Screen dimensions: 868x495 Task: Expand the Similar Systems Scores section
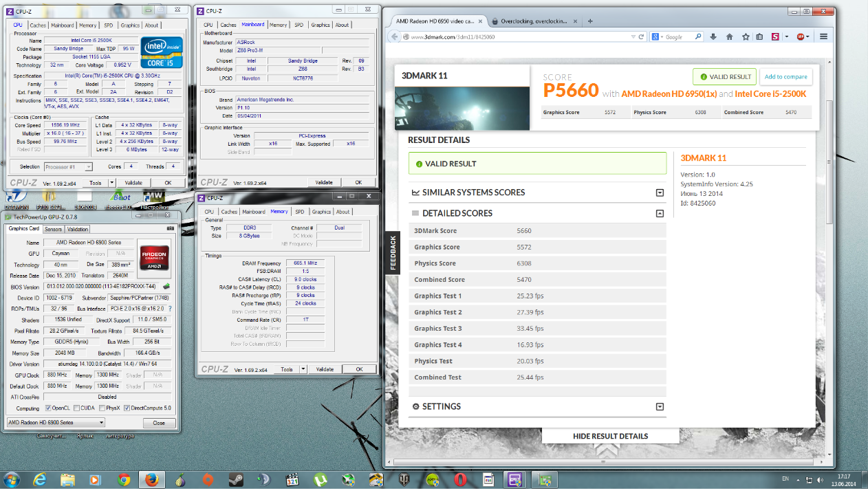click(660, 193)
